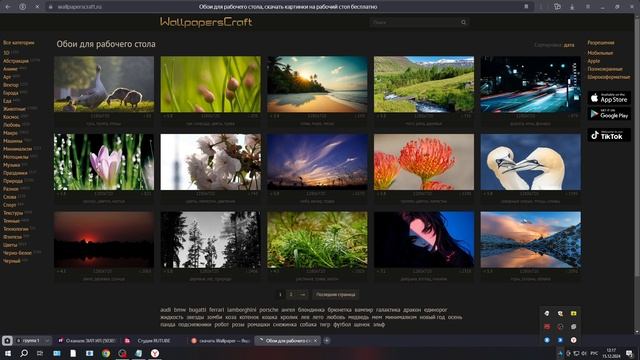This screenshot has width=640, height=360.
Task: Click the taskbar clock showing 12:17
Action: 611,353
